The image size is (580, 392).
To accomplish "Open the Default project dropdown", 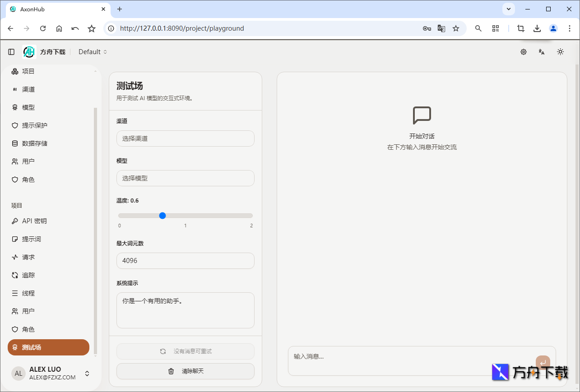I will (92, 51).
